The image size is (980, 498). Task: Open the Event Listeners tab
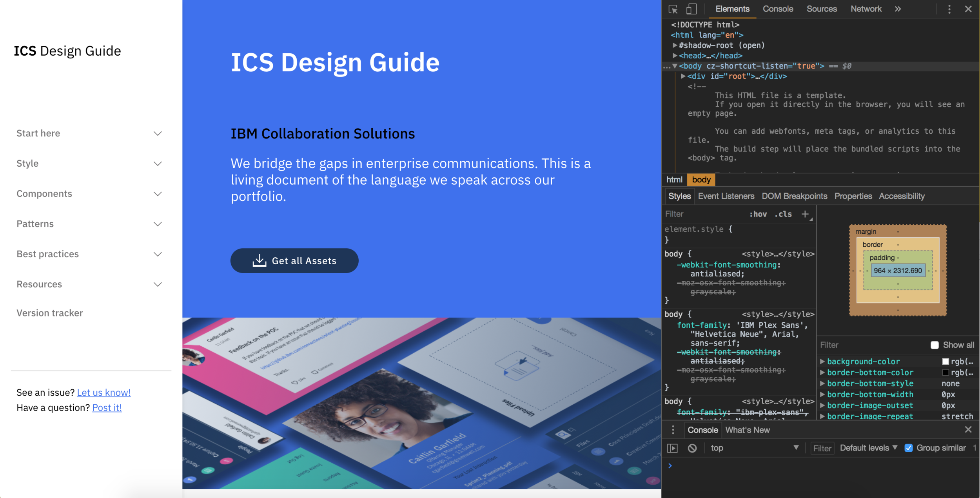[726, 196]
